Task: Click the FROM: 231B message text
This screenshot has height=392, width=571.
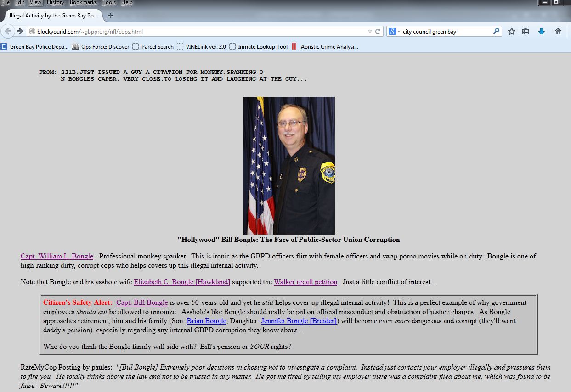Action: click(173, 76)
